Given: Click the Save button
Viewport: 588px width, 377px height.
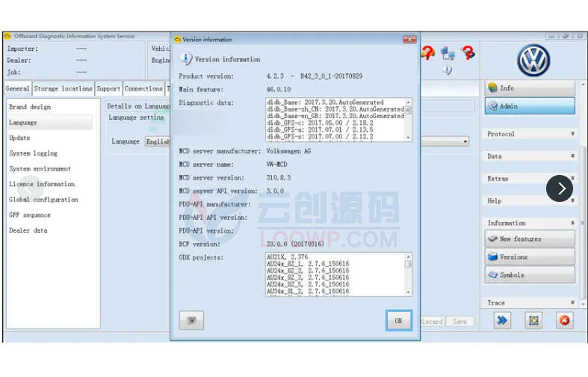Looking at the screenshot, I should coord(459,322).
